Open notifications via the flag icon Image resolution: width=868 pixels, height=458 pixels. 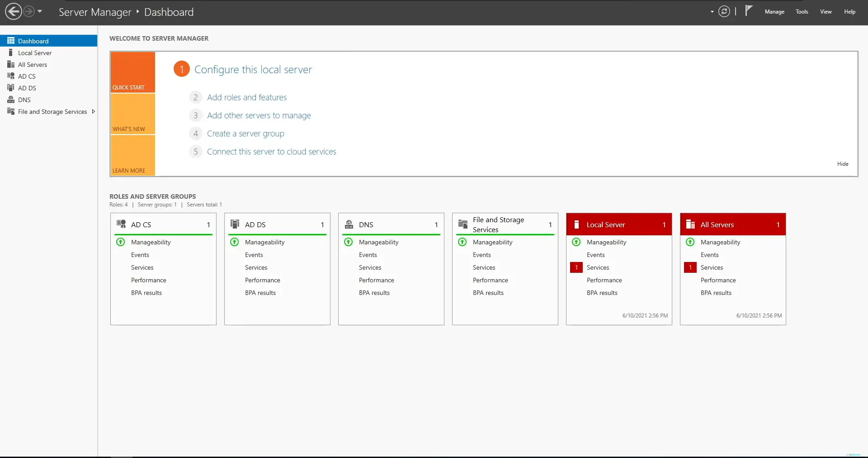[748, 11]
